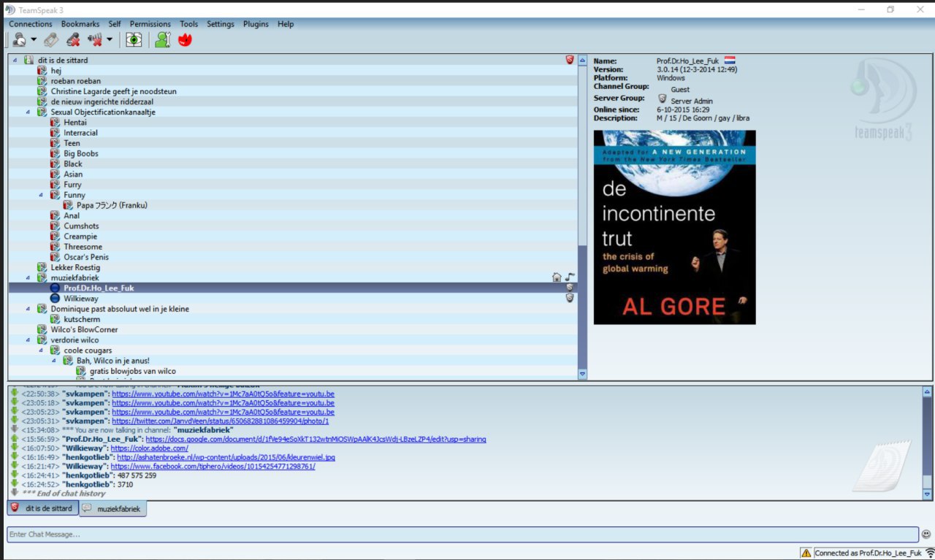Click the music note icon on muziekfabriek
Screen dimensions: 935x560
(570, 277)
